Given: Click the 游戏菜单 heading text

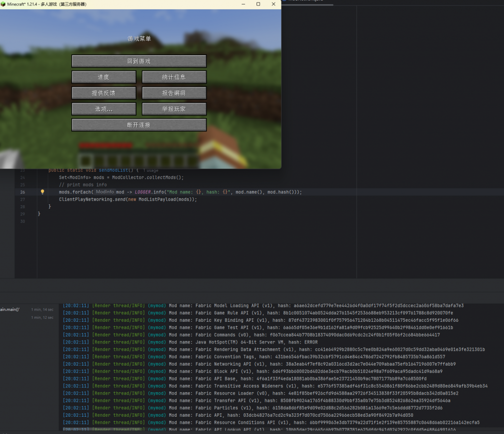Looking at the screenshot, I should pos(139,38).
